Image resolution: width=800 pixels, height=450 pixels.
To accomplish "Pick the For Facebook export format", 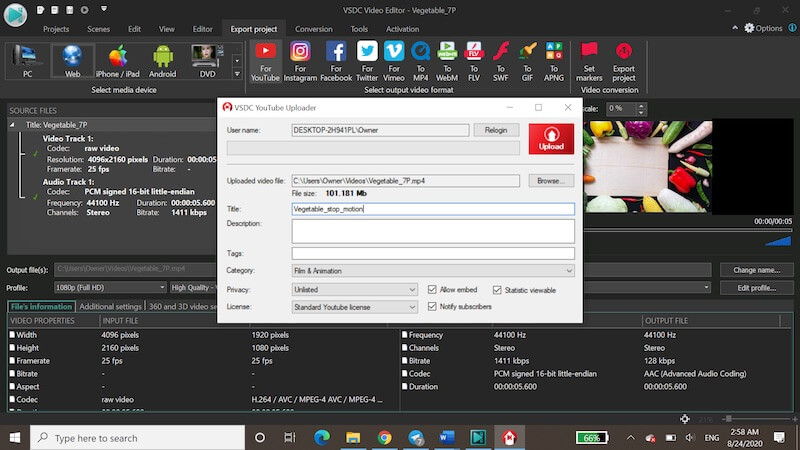I will click(x=336, y=62).
